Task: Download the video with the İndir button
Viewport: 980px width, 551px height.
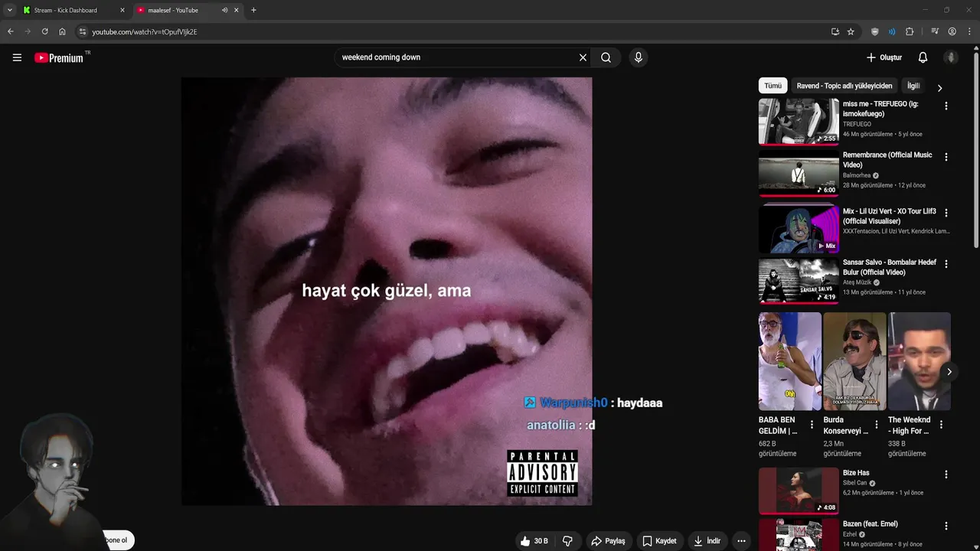Action: pyautogui.click(x=707, y=541)
